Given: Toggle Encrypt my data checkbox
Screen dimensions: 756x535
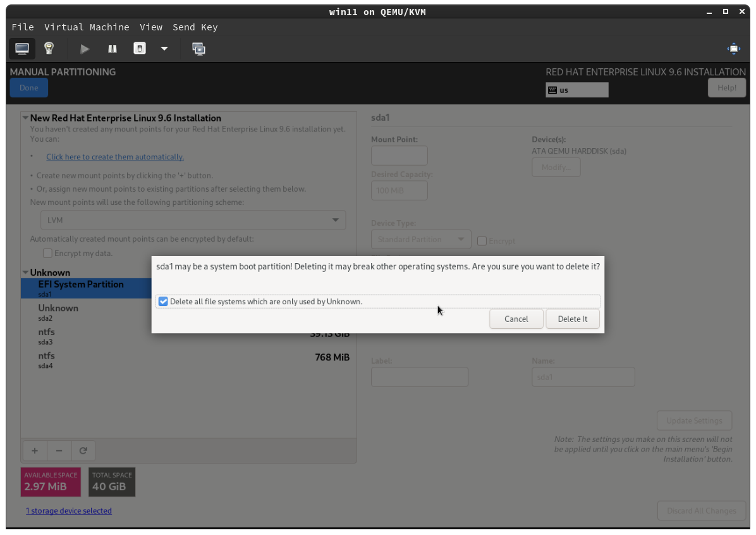Looking at the screenshot, I should [x=47, y=253].
